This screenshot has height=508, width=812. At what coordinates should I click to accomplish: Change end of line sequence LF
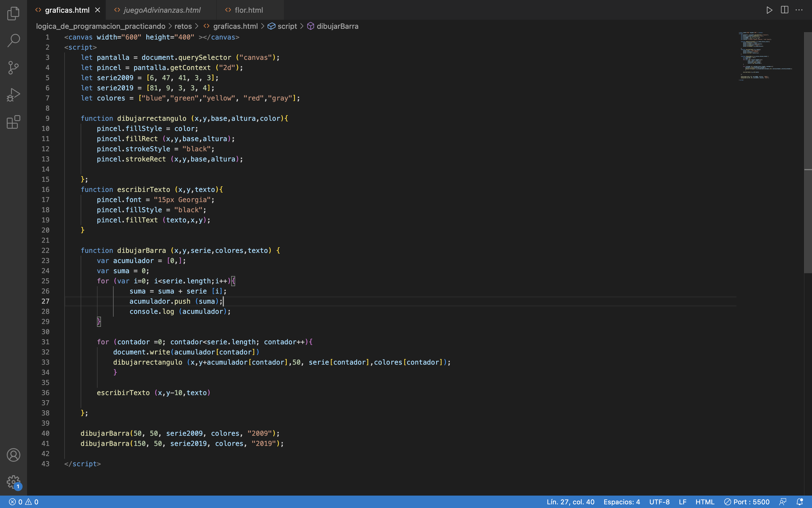pos(683,502)
